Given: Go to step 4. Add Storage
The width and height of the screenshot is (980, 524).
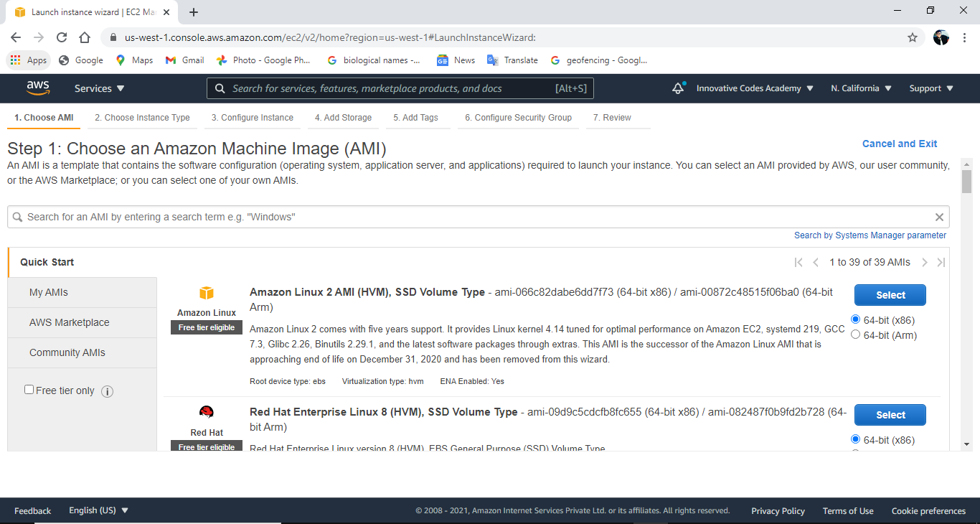Looking at the screenshot, I should pyautogui.click(x=343, y=117).
